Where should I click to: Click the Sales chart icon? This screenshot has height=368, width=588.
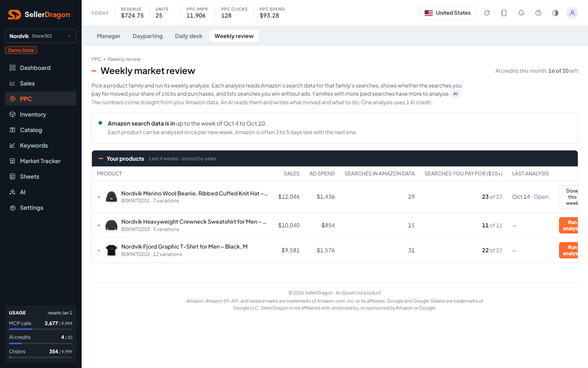[13, 83]
